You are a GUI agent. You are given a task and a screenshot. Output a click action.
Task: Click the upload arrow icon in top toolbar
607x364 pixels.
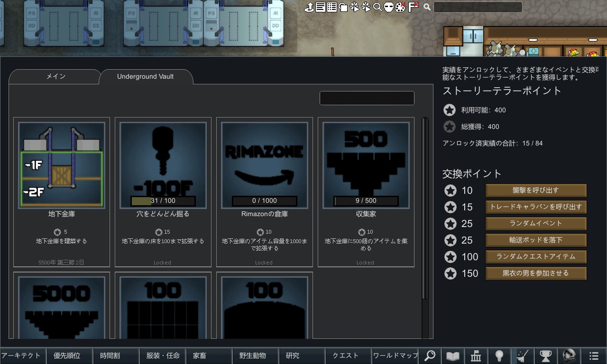[309, 7]
